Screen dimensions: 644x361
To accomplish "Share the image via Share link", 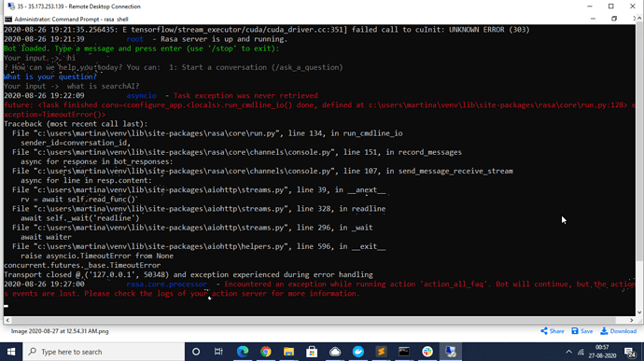I will (x=553, y=331).
